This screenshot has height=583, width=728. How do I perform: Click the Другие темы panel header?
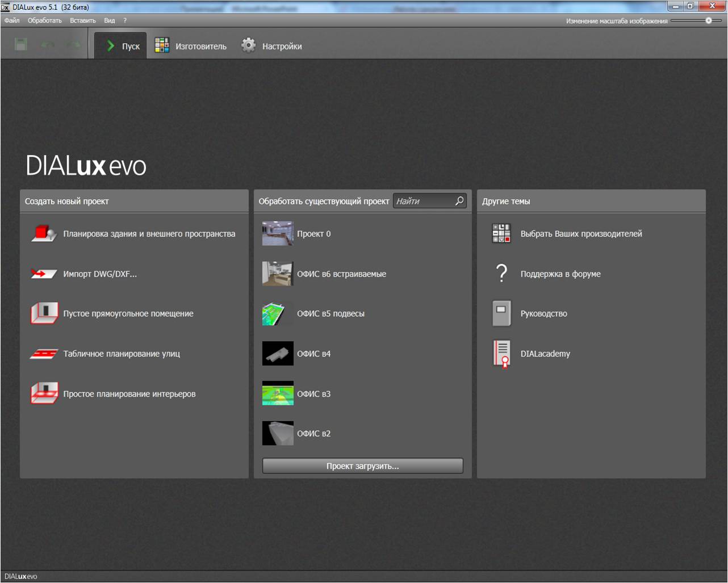[591, 202]
